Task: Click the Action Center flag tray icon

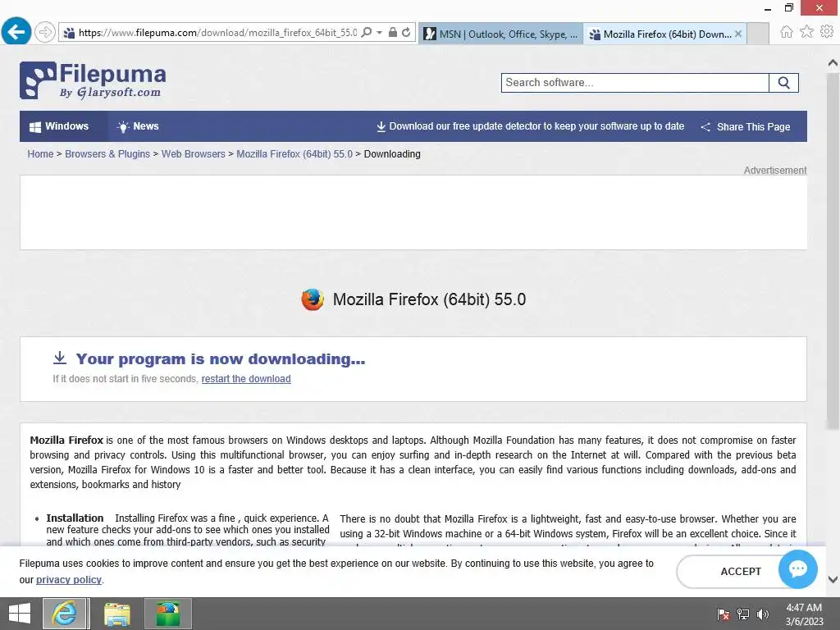Action: click(x=724, y=614)
